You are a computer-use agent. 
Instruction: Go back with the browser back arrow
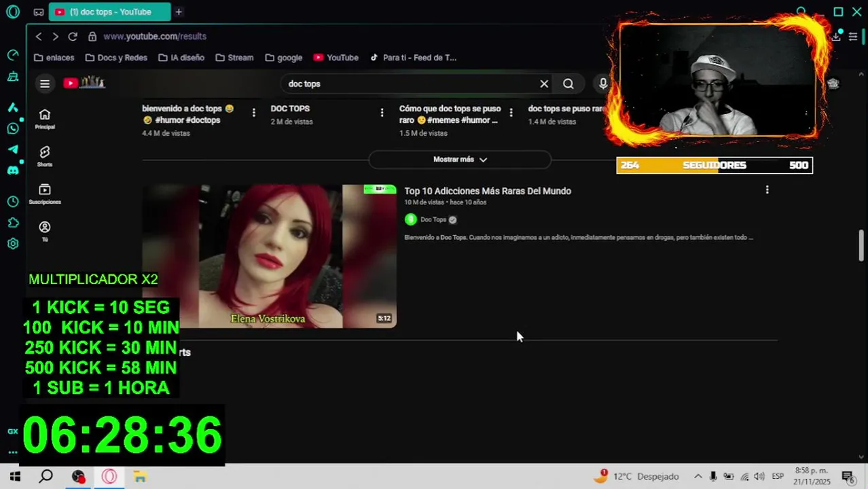pos(39,36)
